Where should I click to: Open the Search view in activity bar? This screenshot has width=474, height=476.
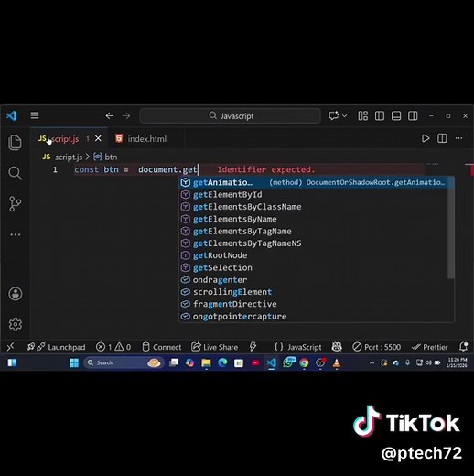pyautogui.click(x=15, y=173)
